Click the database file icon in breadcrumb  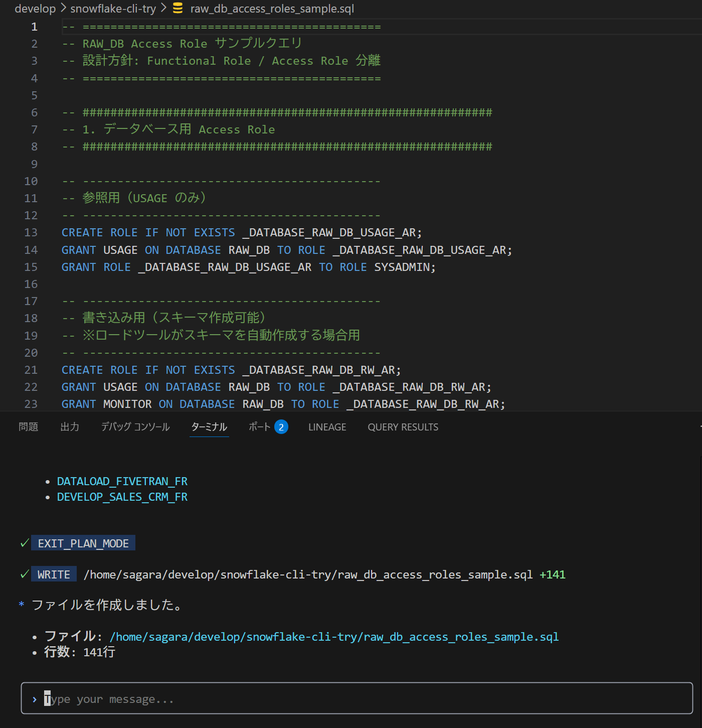coord(178,9)
